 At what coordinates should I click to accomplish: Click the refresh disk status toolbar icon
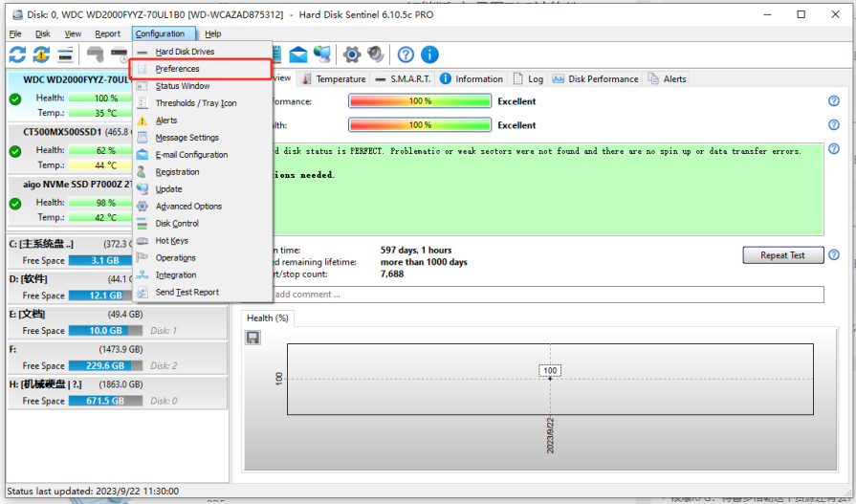(x=17, y=55)
